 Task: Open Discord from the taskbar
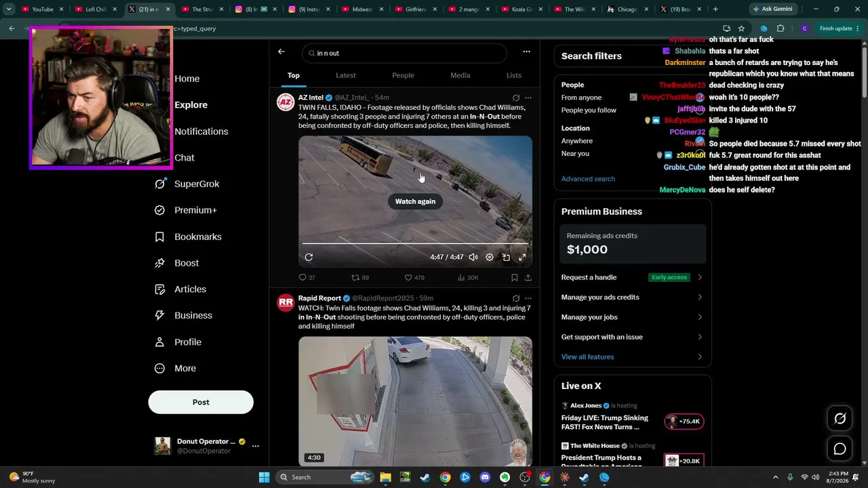[485, 477]
